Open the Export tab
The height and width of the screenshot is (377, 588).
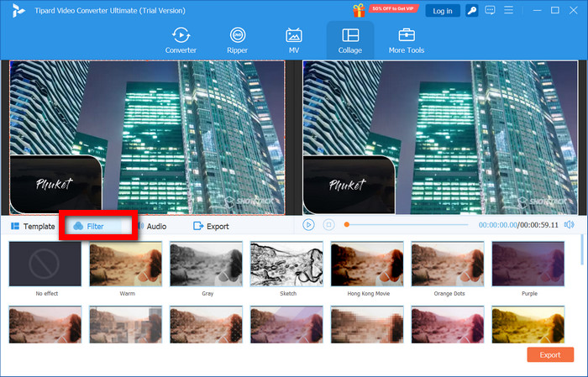tap(211, 227)
